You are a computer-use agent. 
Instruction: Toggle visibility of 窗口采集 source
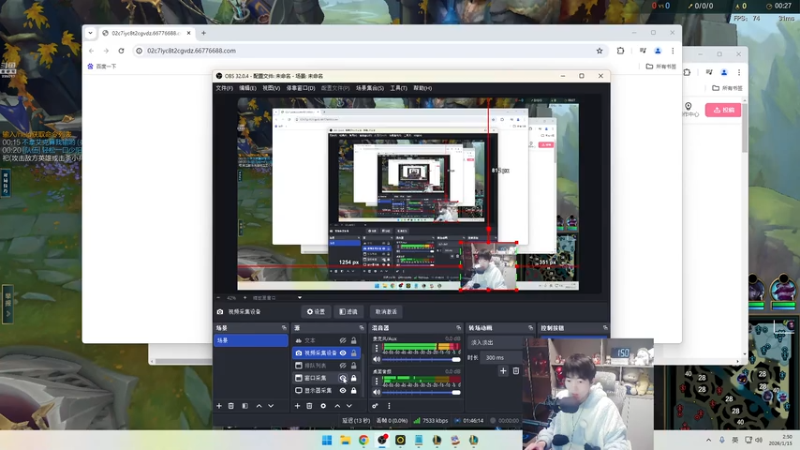[343, 378]
